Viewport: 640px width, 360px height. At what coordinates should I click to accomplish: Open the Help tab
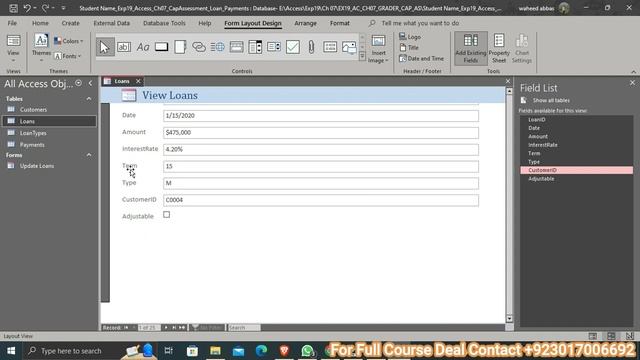(204, 23)
